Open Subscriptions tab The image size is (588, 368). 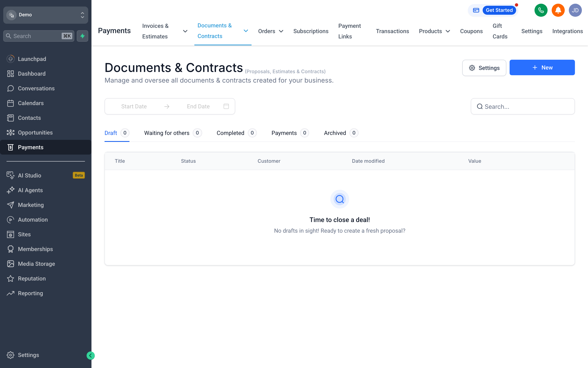pyautogui.click(x=311, y=31)
